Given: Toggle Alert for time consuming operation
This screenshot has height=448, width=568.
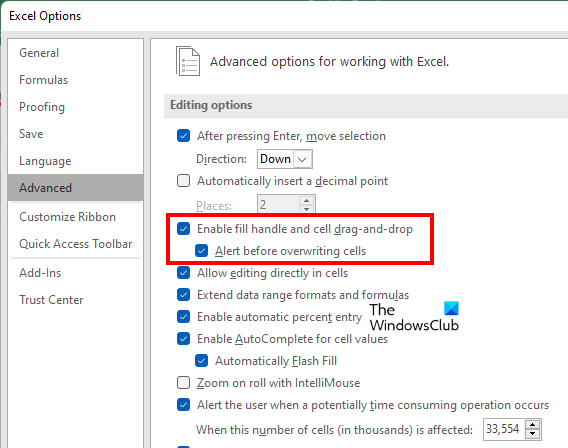Looking at the screenshot, I should tap(183, 405).
